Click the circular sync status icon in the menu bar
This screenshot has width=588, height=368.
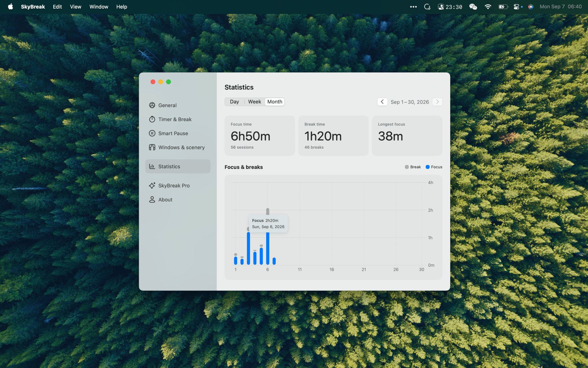tap(427, 7)
